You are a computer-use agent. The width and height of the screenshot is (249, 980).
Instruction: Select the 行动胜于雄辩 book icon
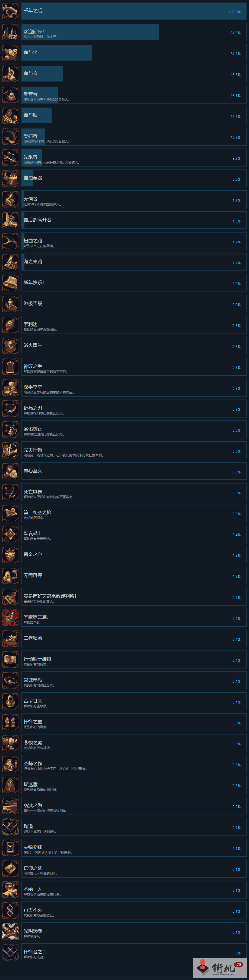point(10,660)
